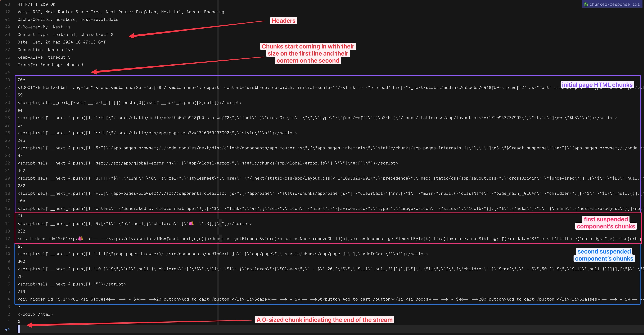Screen dimensions: 644x335
Task: Click the 300 chunk size value
Action: [21, 261]
